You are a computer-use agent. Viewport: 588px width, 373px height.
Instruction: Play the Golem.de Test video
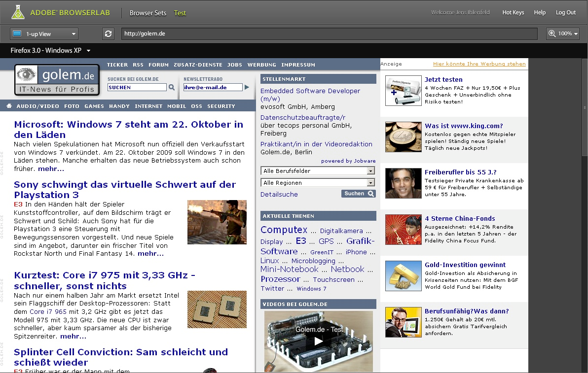(318, 341)
